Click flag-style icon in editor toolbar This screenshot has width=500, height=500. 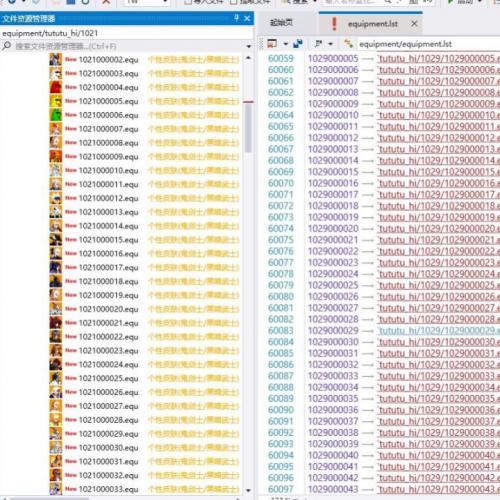(x=319, y=44)
